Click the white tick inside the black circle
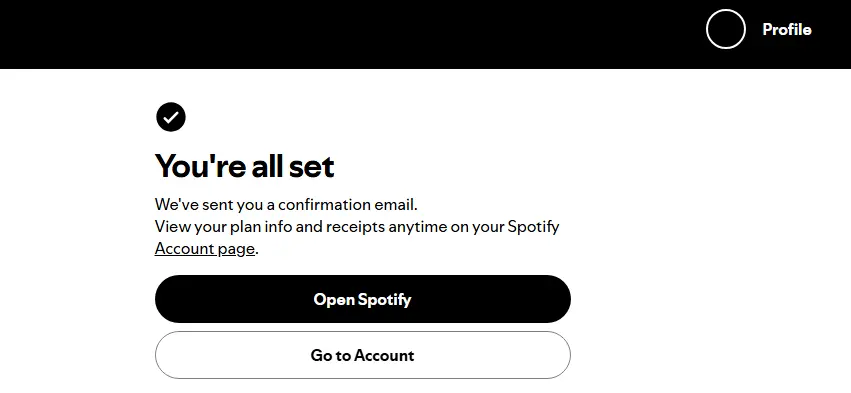Viewport: 851px width, 393px height. click(x=171, y=117)
